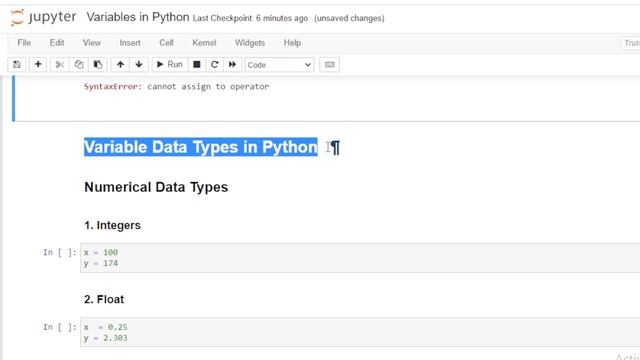Image resolution: width=640 pixels, height=360 pixels.
Task: Move selected cell up arrow
Action: [120, 64]
